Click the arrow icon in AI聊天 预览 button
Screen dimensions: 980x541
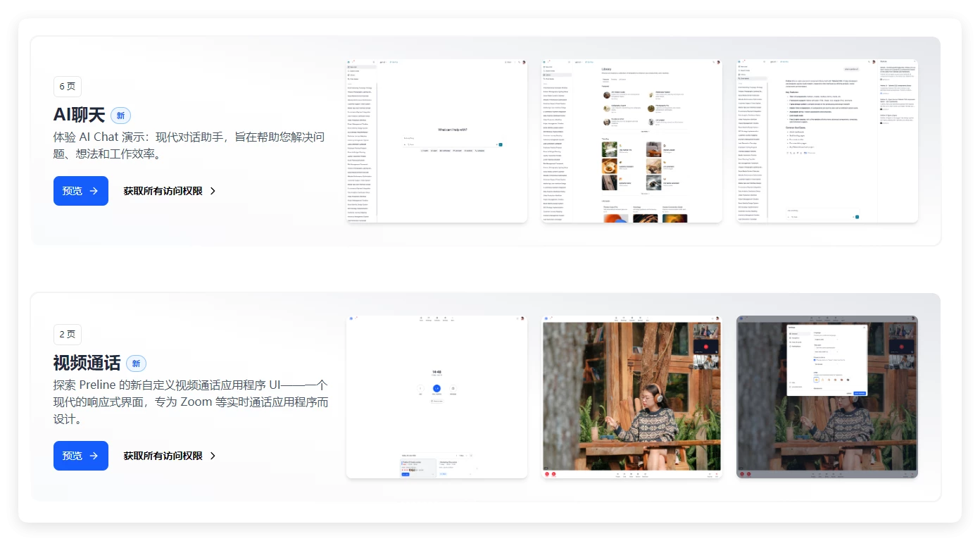[94, 191]
